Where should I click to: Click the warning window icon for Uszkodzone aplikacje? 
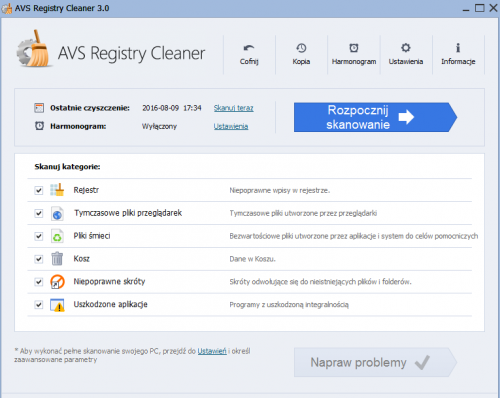pyautogui.click(x=57, y=305)
